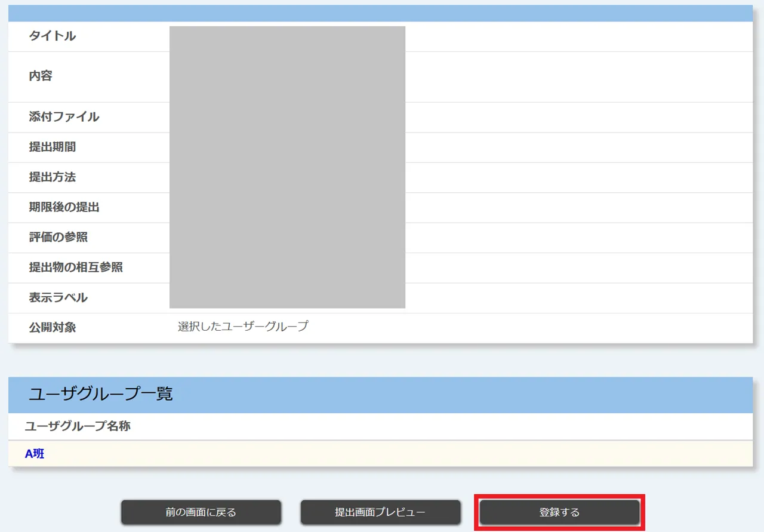Click the 表示ラベル row label
The height and width of the screenshot is (532, 764).
(58, 297)
